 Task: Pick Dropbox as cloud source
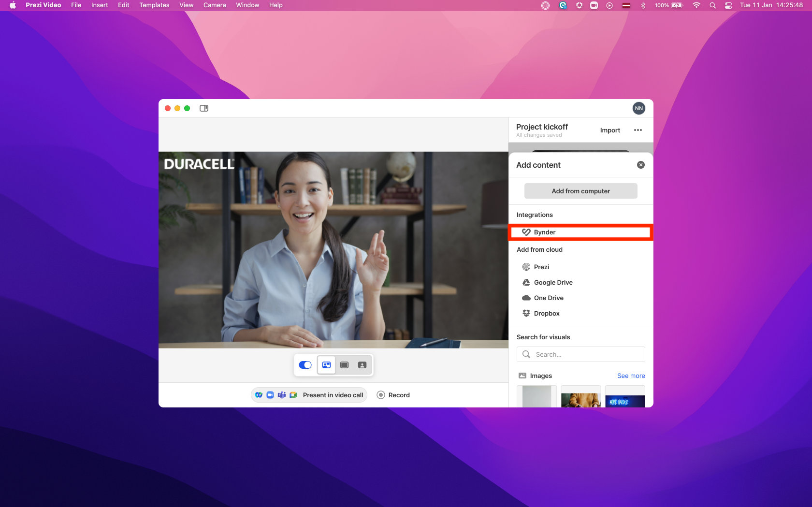[547, 313]
